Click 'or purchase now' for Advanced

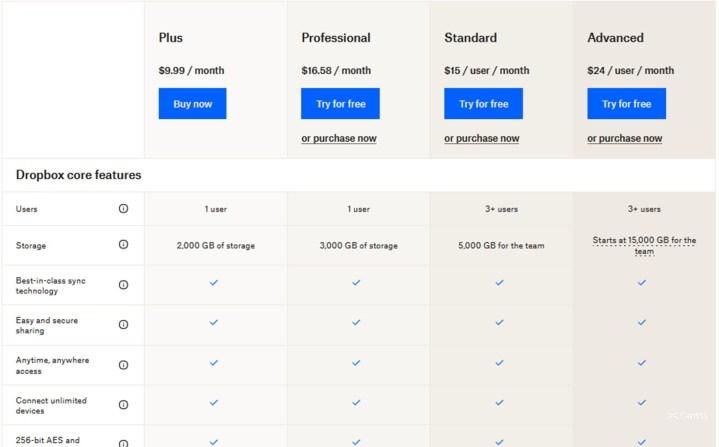625,138
